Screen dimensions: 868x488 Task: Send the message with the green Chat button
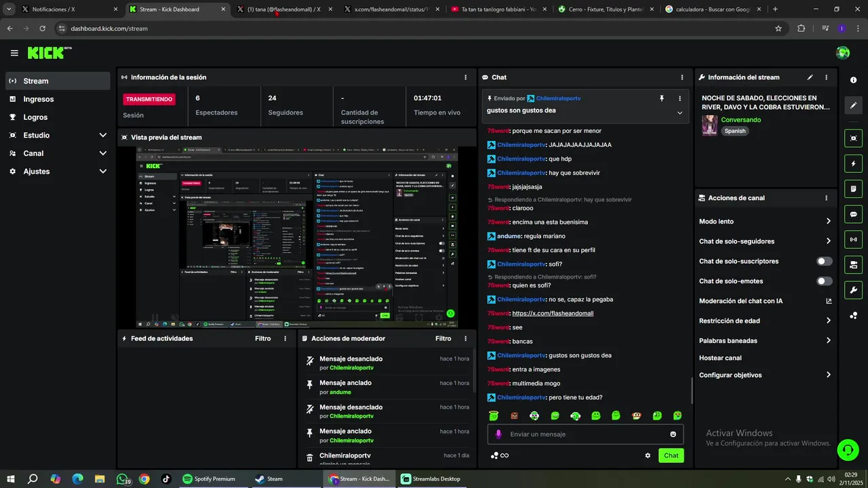click(671, 455)
